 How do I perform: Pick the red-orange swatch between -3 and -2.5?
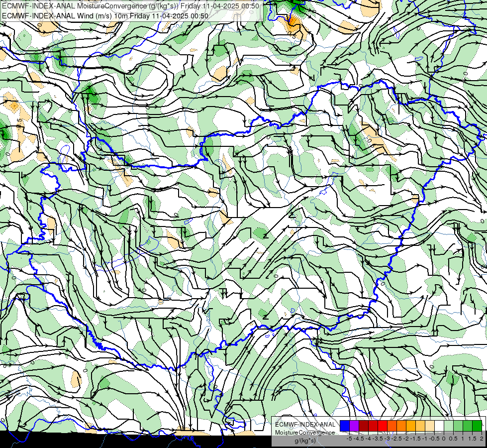pyautogui.click(x=392, y=426)
